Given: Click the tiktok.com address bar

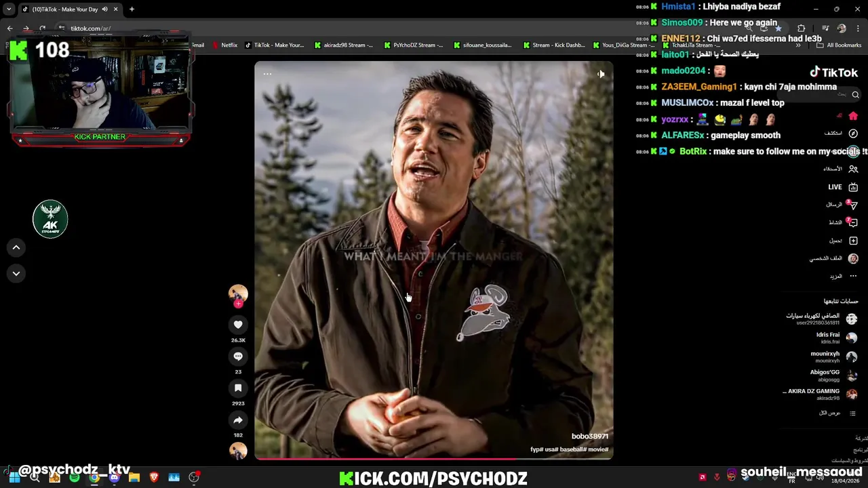Looking at the screenshot, I should [x=91, y=28].
